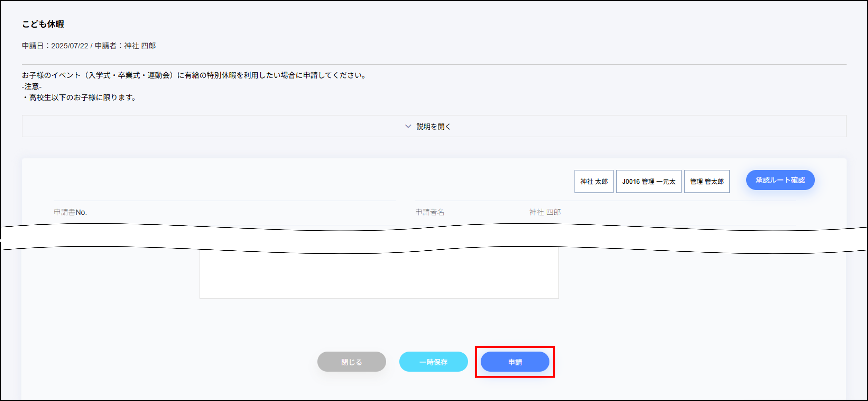Save a draft with 一時保存
Screen dimensions: 868x401
[434, 362]
